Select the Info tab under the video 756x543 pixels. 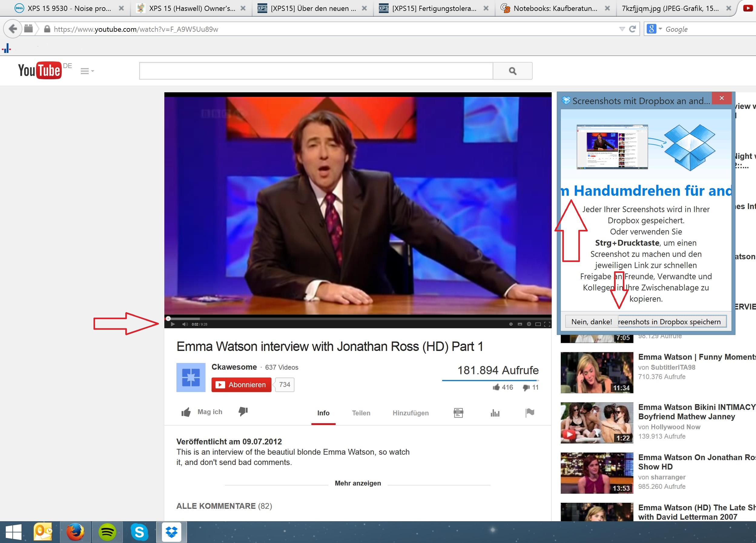coord(323,413)
